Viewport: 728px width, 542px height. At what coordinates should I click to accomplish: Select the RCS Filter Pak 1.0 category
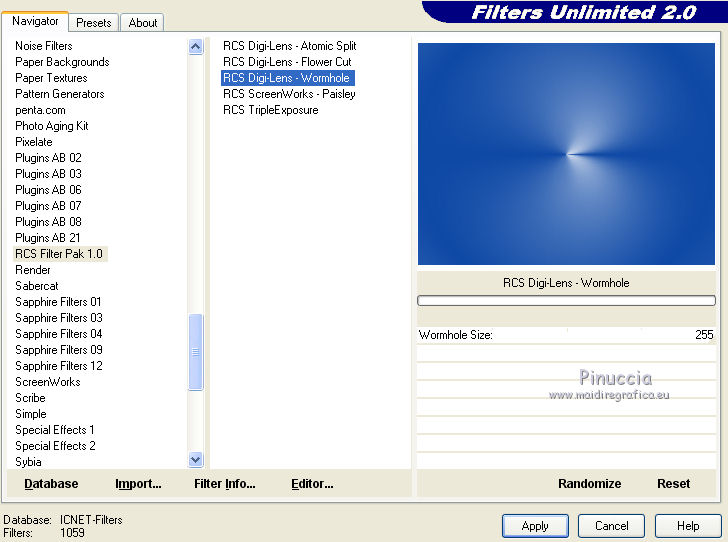[59, 254]
